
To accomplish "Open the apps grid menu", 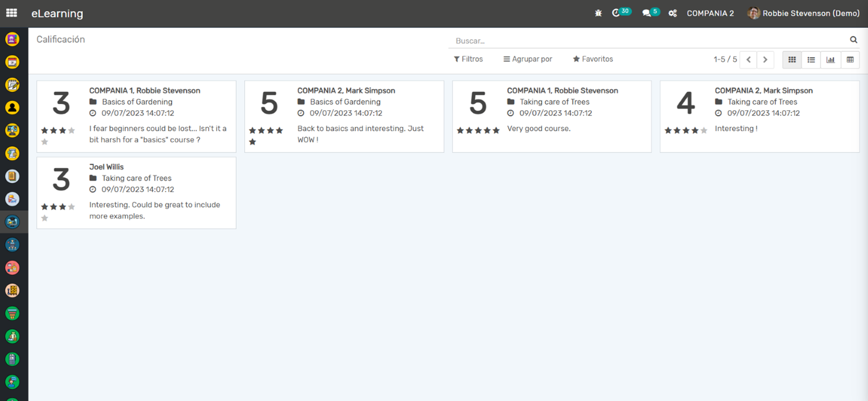I will pyautogui.click(x=11, y=13).
